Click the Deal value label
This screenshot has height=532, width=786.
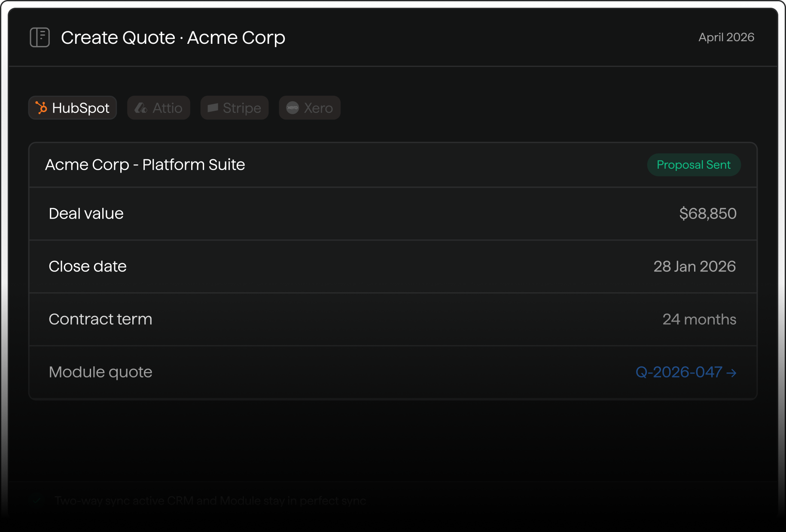(x=86, y=213)
